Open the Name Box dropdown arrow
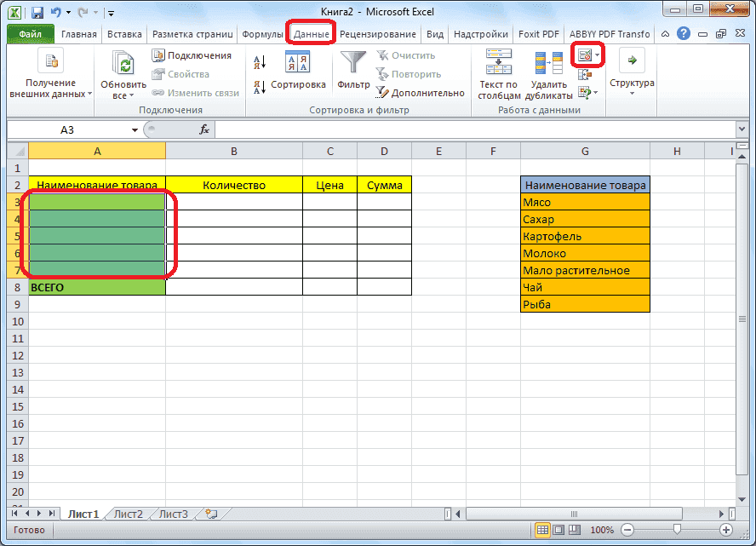This screenshot has width=756, height=546. [133, 129]
